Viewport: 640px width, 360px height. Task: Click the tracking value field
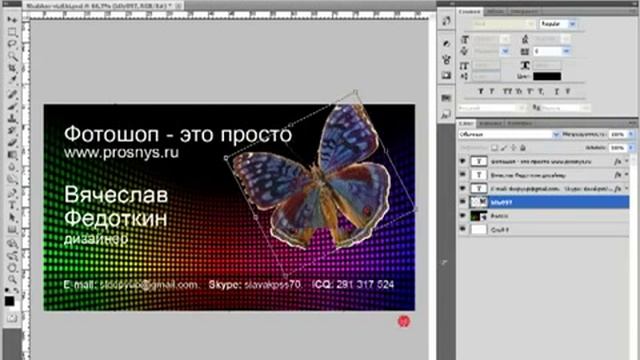pos(547,51)
